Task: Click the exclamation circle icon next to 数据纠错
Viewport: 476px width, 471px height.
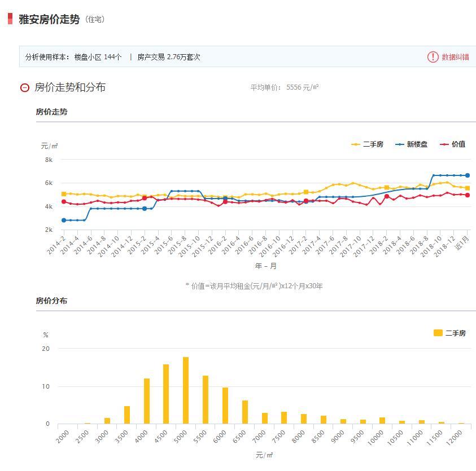Action: tap(432, 58)
